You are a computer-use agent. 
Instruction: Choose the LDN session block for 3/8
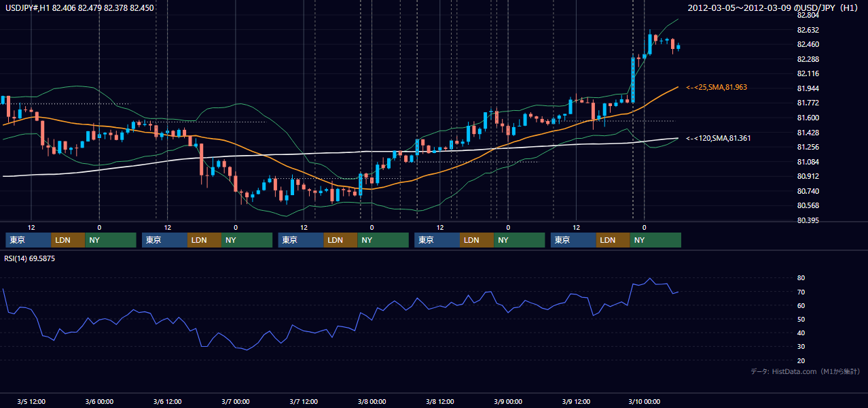pos(477,240)
